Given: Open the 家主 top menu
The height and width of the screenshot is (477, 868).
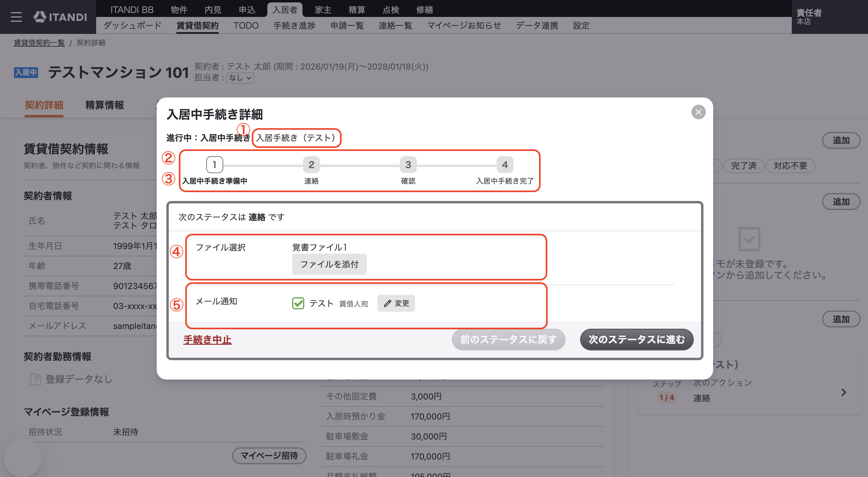Looking at the screenshot, I should click(323, 9).
